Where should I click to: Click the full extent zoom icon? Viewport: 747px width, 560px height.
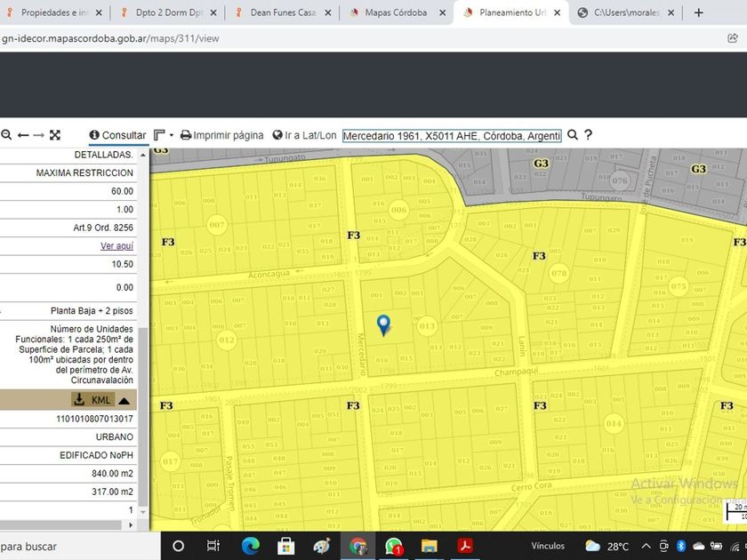pos(55,135)
